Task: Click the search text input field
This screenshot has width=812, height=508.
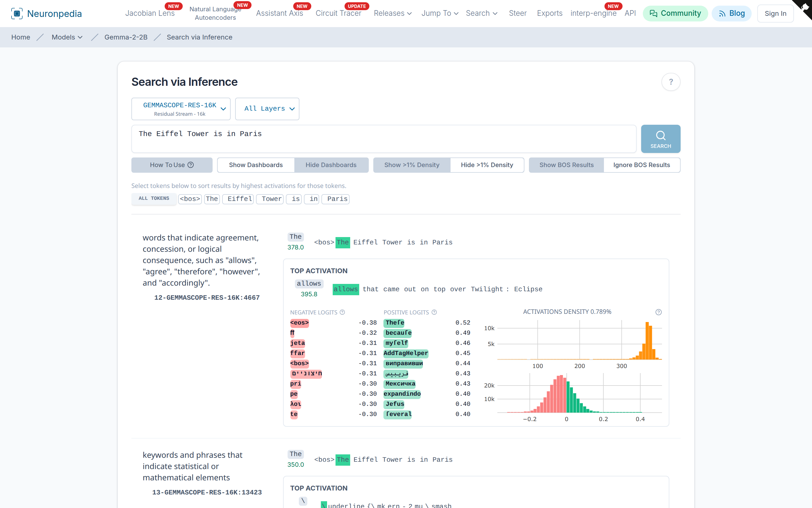Action: pyautogui.click(x=383, y=139)
